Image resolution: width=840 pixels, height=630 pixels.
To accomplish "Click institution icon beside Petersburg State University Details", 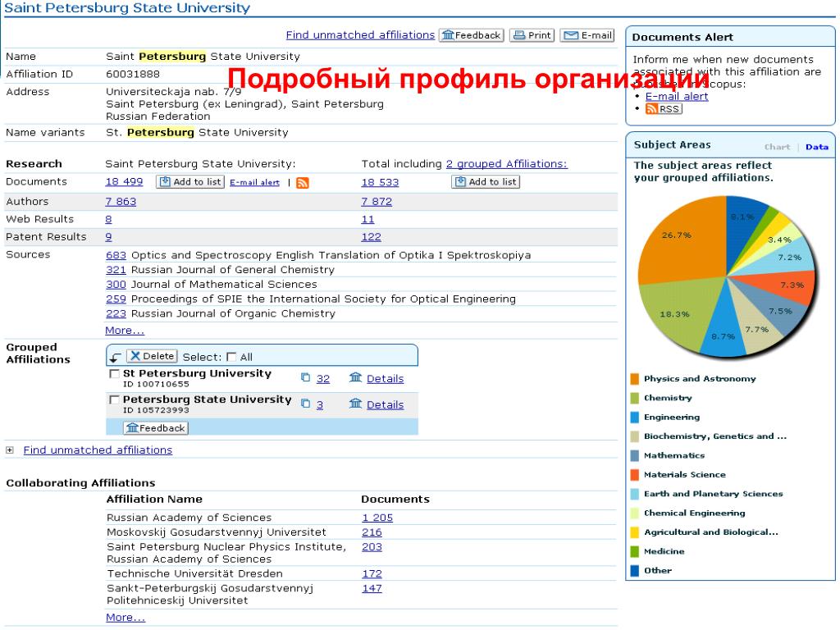I will click(356, 404).
